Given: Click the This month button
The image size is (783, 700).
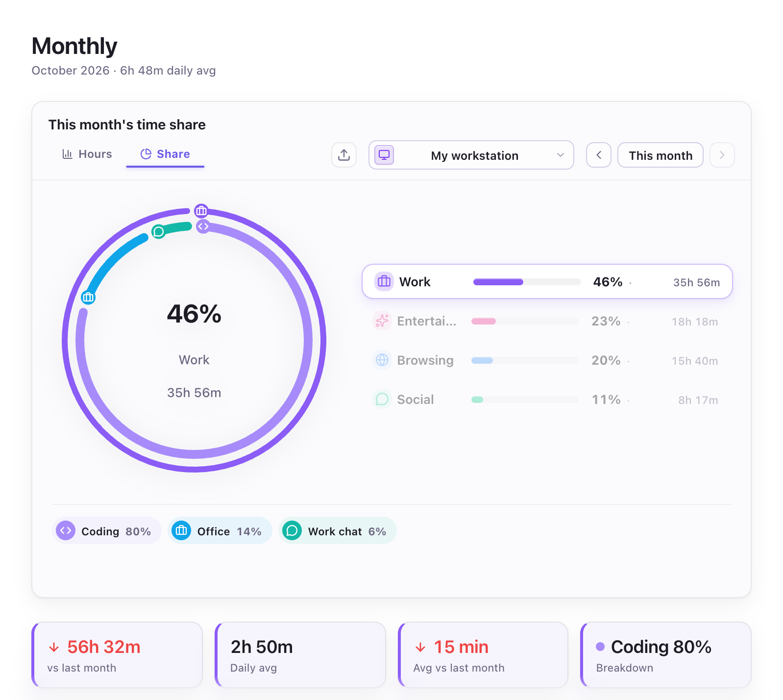Looking at the screenshot, I should [661, 155].
